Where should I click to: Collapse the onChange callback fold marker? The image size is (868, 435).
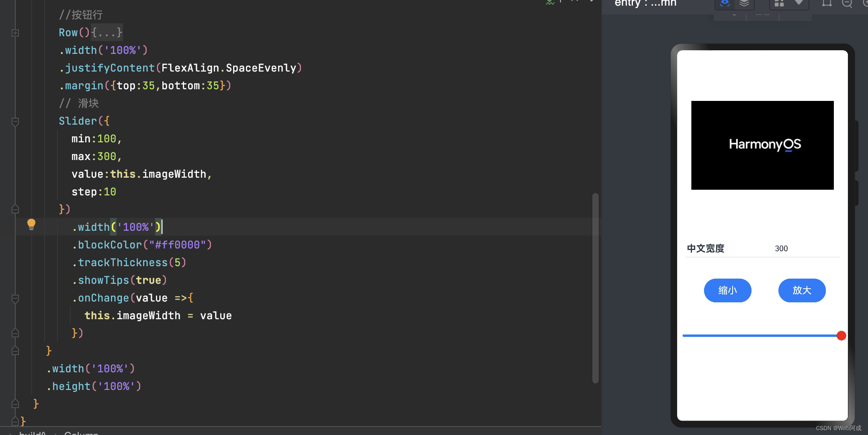15,298
